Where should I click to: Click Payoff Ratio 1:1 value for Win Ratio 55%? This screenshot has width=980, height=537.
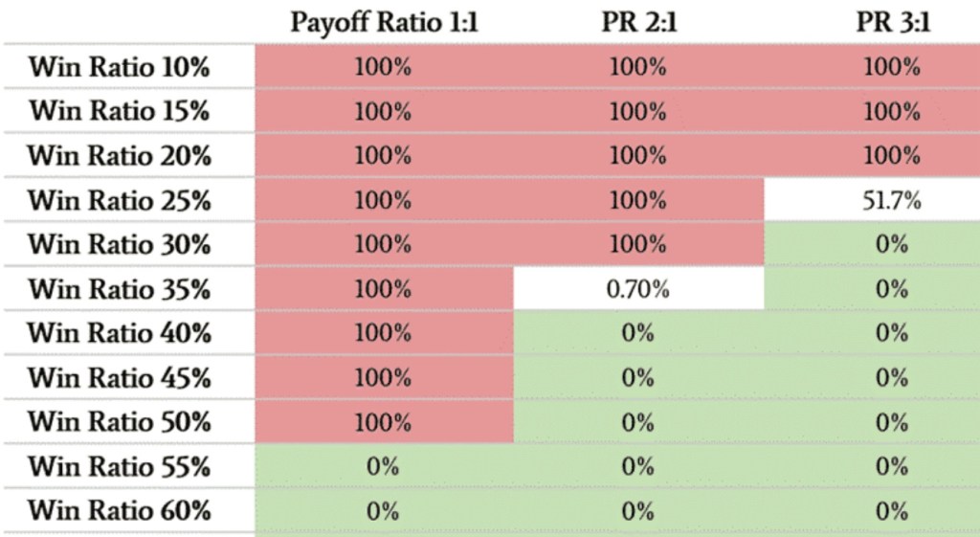coord(383,466)
